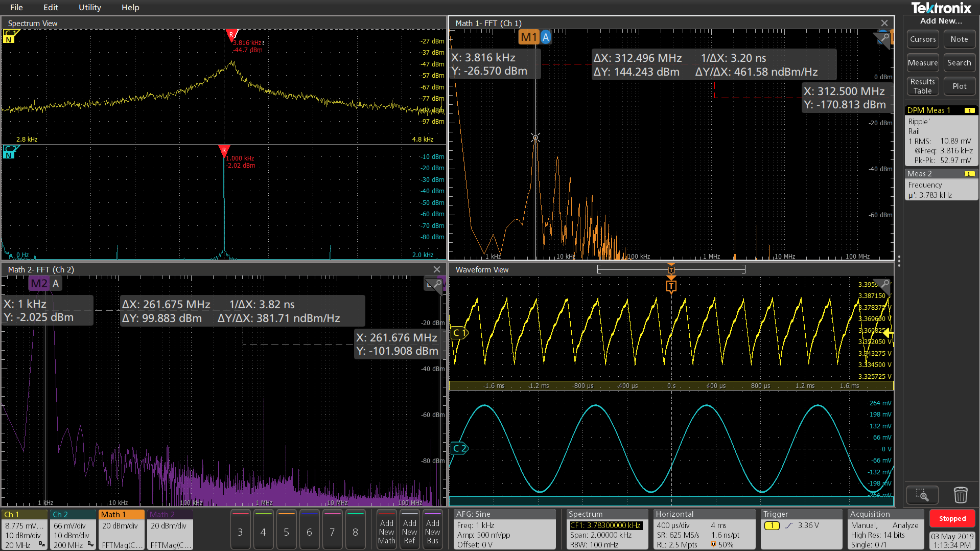This screenshot has width=980, height=551.
Task: Click the M1 math badge in FFT view
Action: click(x=528, y=37)
